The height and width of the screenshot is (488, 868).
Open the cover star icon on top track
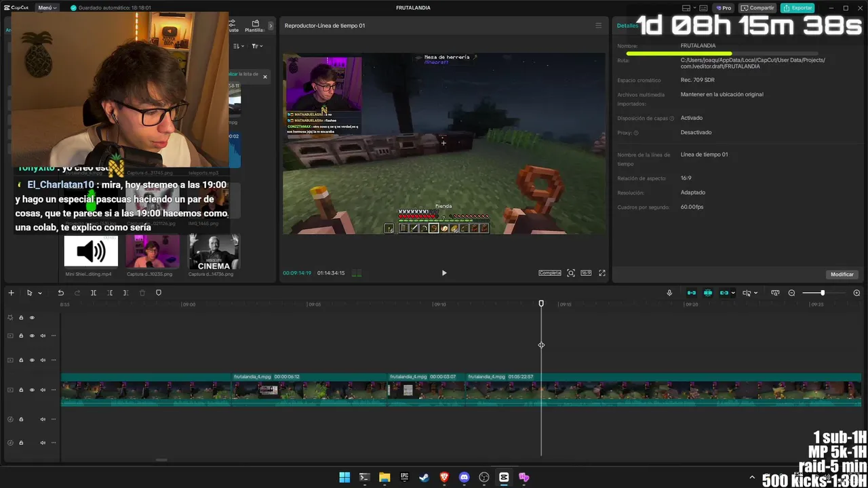pyautogui.click(x=10, y=317)
